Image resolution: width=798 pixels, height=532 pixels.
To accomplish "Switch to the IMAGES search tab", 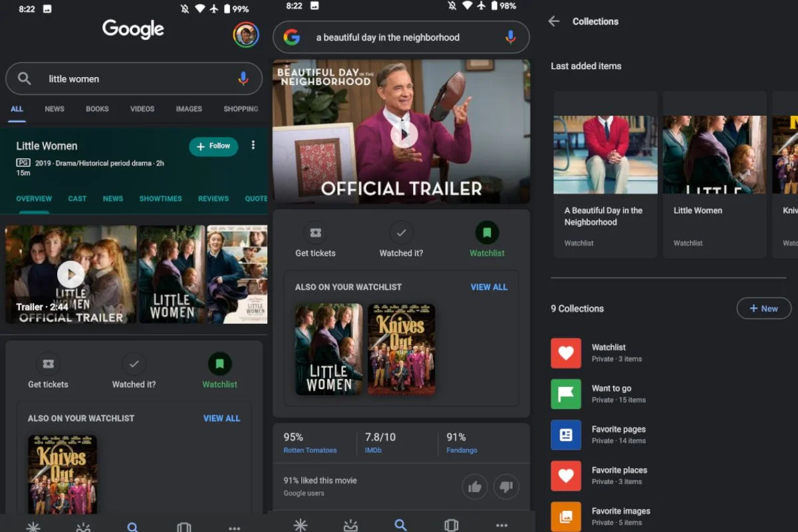I will [189, 109].
